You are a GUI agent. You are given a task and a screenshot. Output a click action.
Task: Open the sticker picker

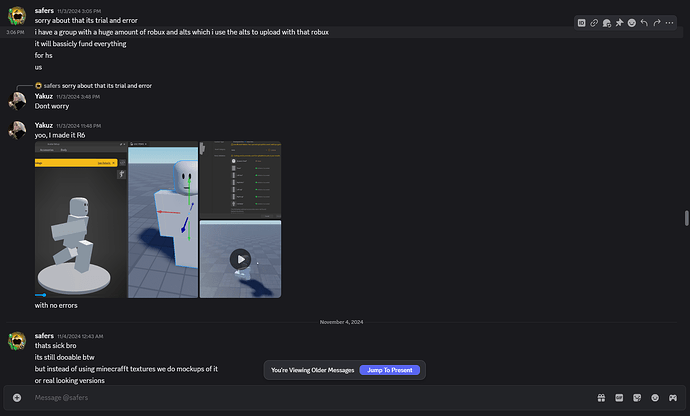click(637, 398)
